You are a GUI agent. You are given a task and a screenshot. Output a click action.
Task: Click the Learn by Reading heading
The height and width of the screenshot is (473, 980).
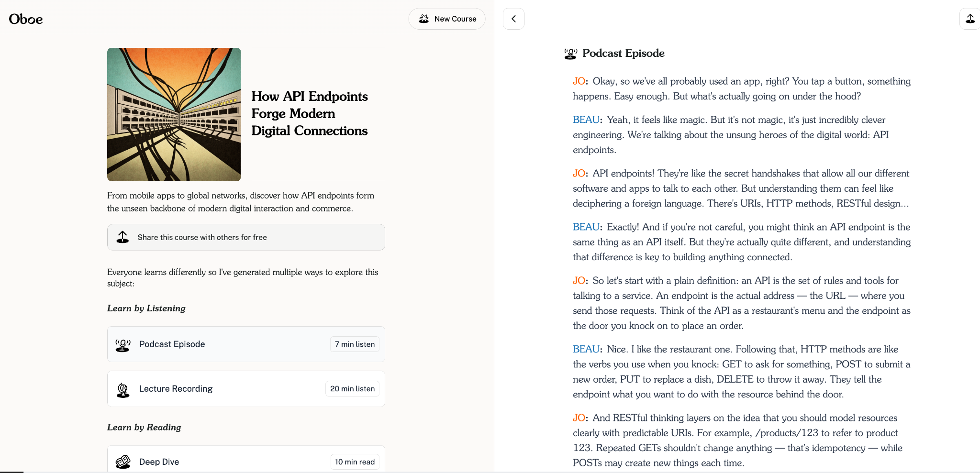[144, 428]
